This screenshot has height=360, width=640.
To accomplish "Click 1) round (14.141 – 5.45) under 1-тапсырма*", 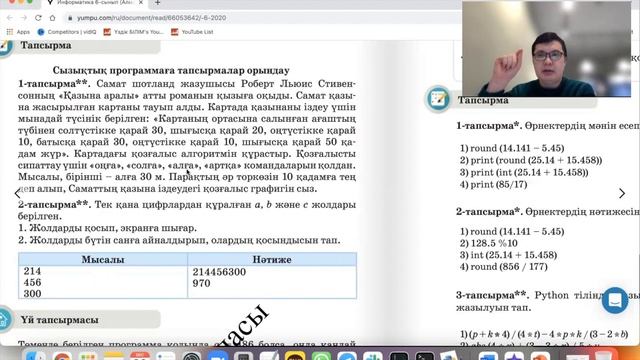I will [x=512, y=148].
